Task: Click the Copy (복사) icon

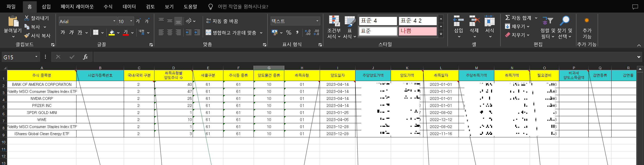Action: click(x=27, y=27)
